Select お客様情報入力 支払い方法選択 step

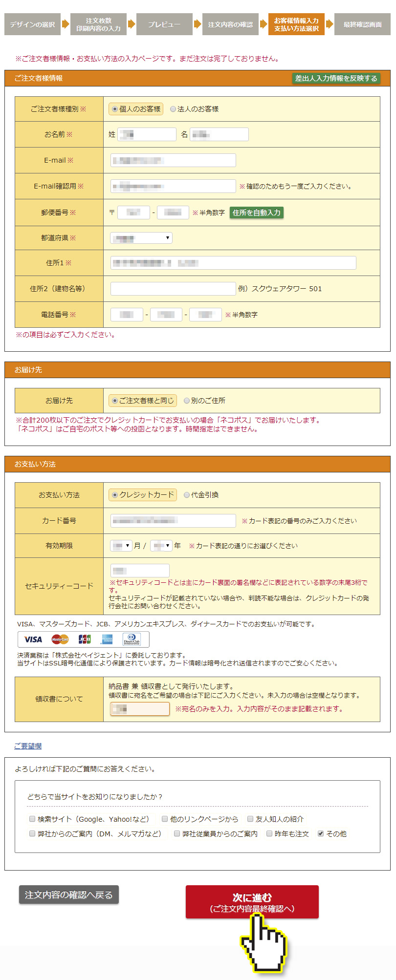(x=296, y=24)
